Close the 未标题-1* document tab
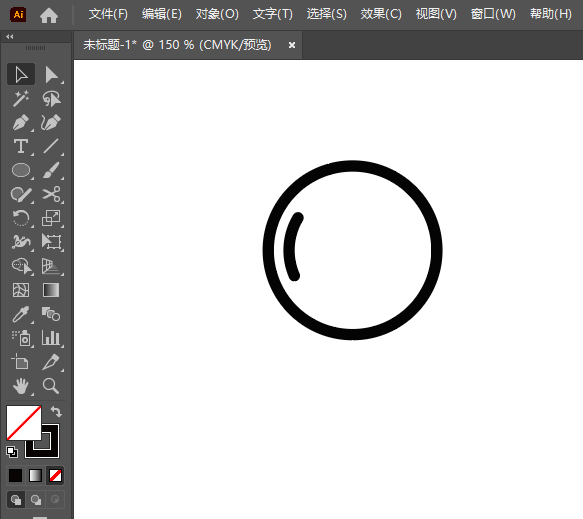The image size is (583, 519). [292, 45]
